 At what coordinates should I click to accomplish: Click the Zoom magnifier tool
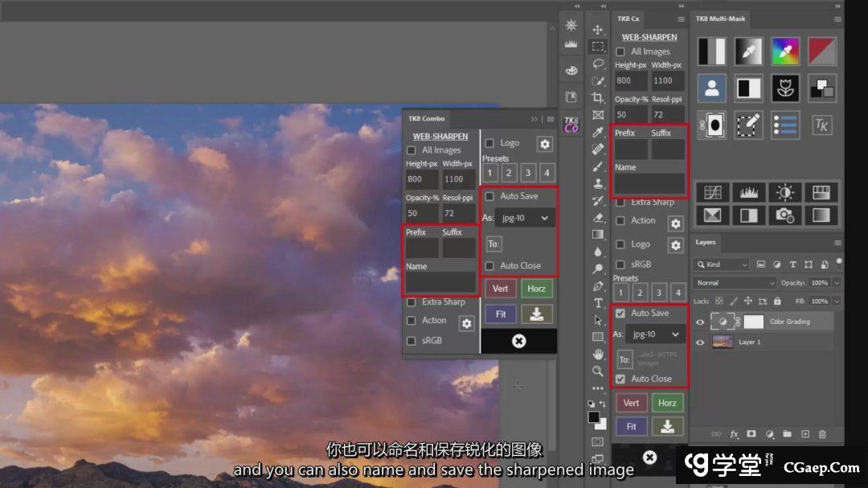click(598, 371)
